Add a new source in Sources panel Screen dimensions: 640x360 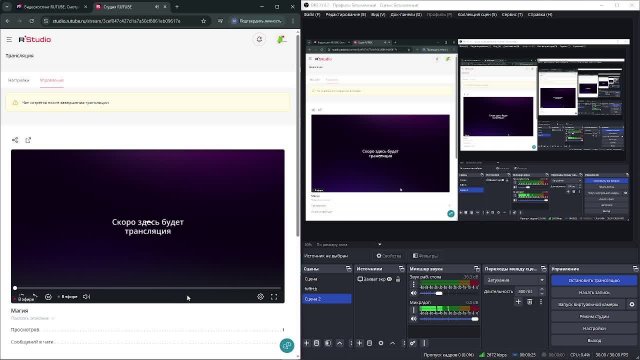[x=360, y=343]
